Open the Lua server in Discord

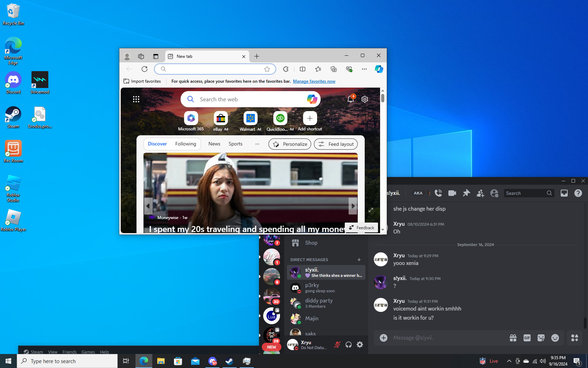coord(272,316)
